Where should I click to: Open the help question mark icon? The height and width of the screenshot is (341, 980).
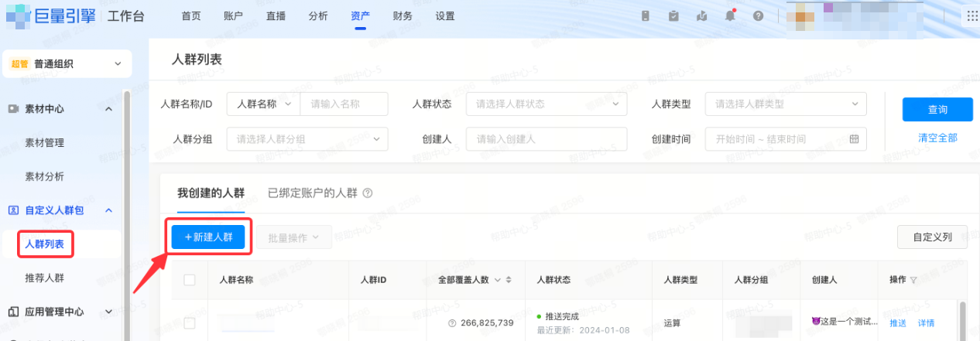(758, 15)
